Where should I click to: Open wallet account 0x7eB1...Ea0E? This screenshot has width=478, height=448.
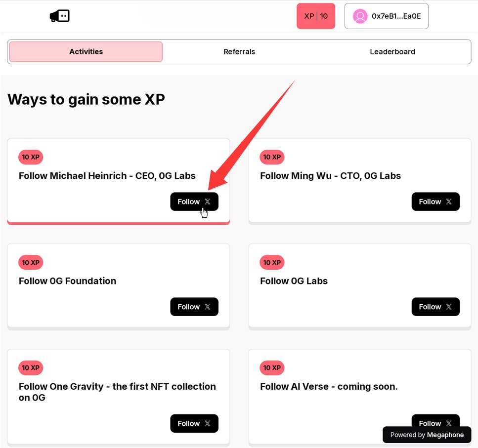click(x=386, y=16)
